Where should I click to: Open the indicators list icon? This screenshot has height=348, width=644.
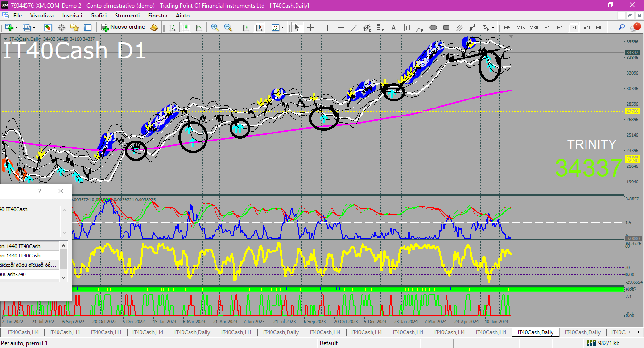(x=275, y=27)
